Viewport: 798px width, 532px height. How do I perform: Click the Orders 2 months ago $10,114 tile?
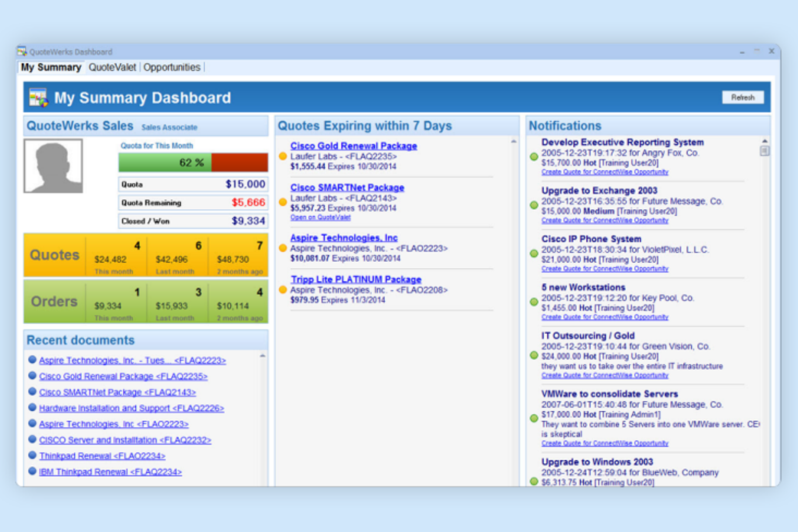[238, 302]
